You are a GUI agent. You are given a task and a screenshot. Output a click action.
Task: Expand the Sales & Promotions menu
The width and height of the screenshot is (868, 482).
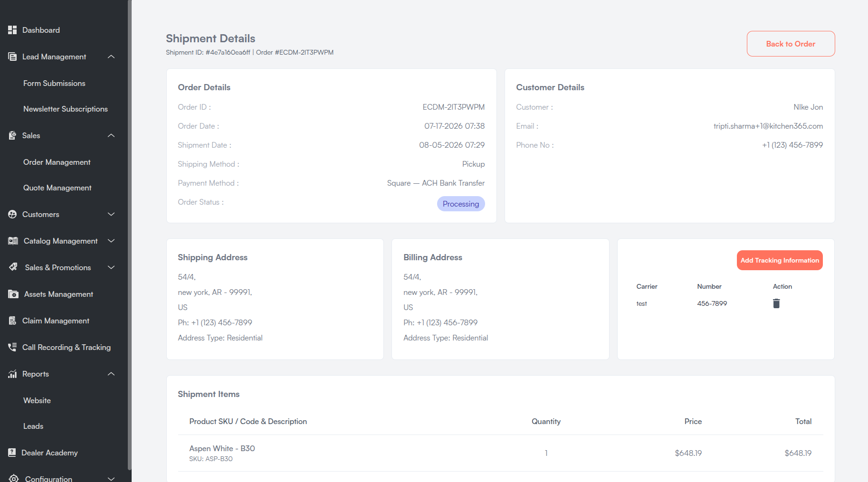tap(111, 267)
